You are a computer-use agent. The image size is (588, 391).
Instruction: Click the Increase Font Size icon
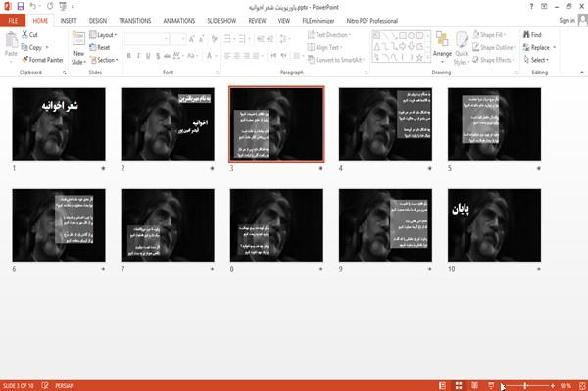tap(192, 39)
